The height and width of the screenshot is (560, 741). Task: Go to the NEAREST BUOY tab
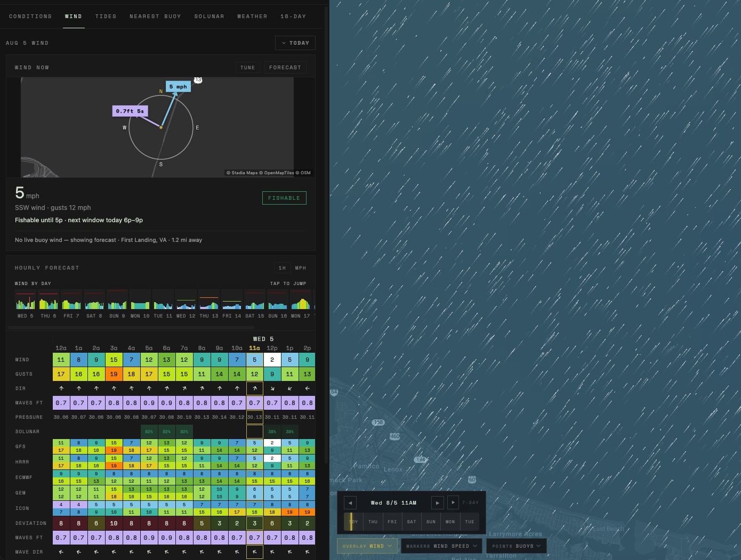156,17
